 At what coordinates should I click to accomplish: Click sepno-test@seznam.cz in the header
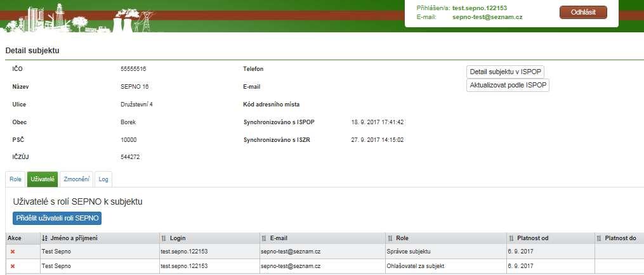coord(487,17)
